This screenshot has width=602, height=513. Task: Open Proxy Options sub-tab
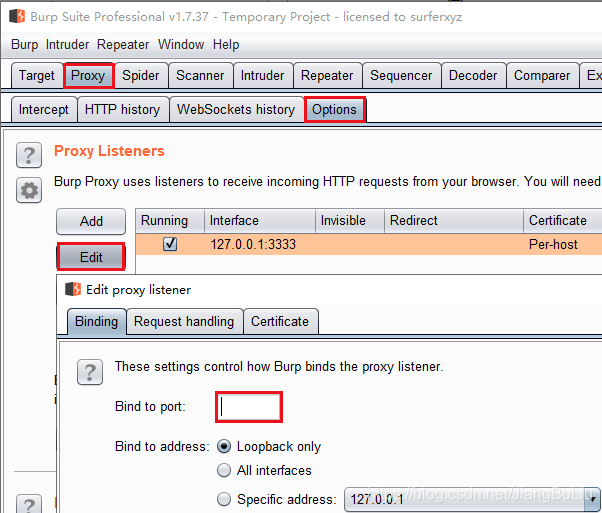[x=334, y=109]
